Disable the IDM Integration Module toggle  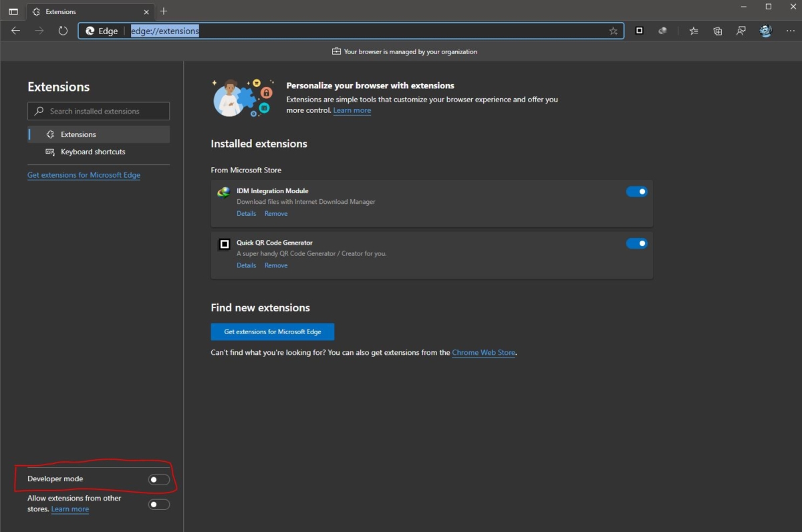pos(636,192)
